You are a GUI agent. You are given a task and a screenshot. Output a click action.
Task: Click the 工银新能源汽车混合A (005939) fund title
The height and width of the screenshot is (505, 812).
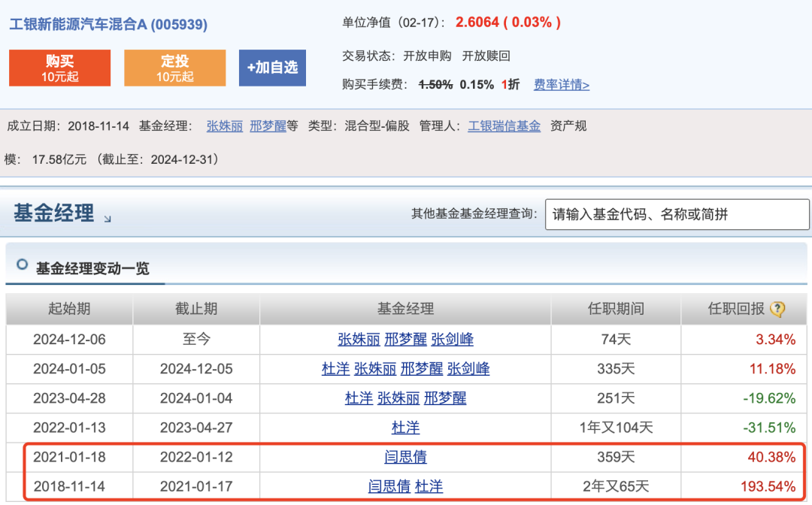click(x=108, y=24)
